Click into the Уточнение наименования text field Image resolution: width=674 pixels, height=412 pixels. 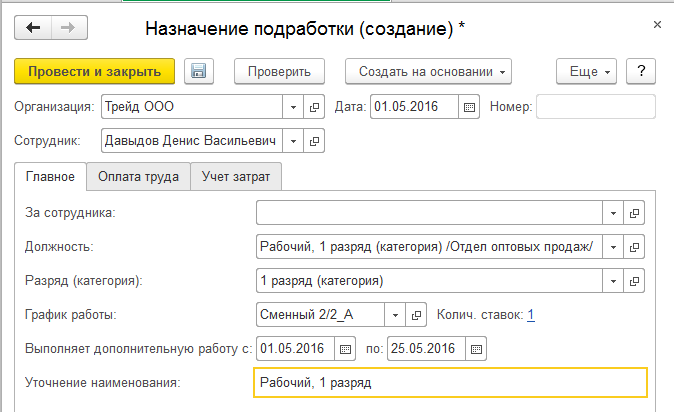pyautogui.click(x=450, y=382)
